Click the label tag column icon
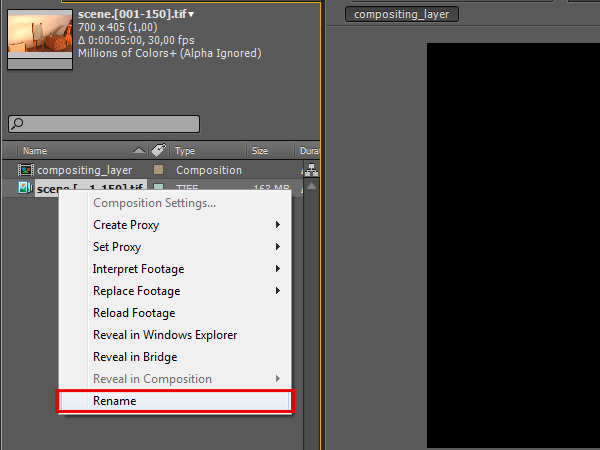The width and height of the screenshot is (600, 450). (x=157, y=151)
